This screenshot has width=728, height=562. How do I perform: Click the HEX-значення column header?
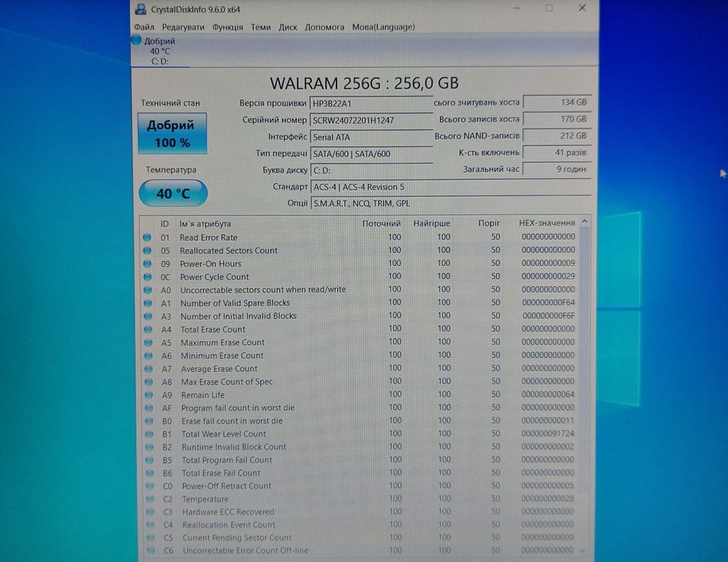click(x=547, y=223)
